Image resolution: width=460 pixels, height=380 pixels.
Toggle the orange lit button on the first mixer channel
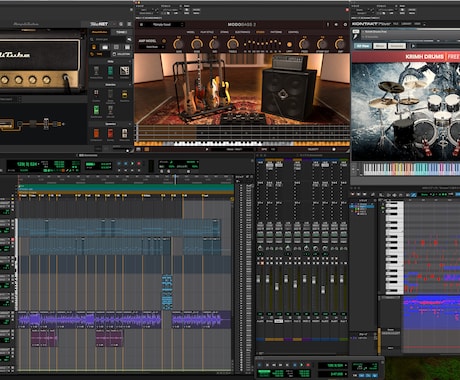coord(262,263)
